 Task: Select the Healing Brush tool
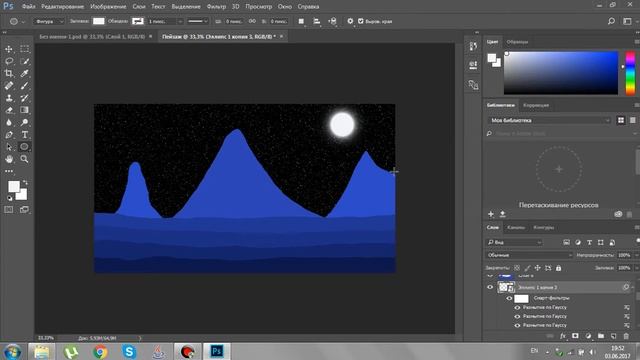coord(9,86)
